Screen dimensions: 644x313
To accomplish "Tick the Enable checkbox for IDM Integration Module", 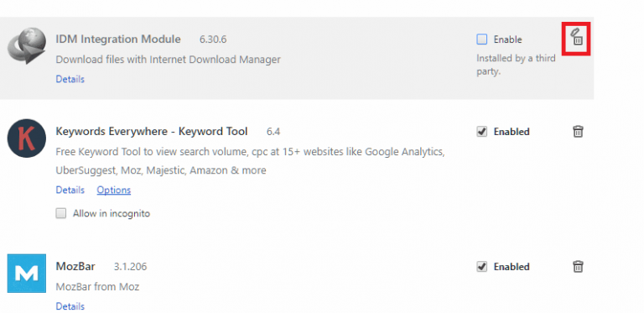I will click(482, 39).
